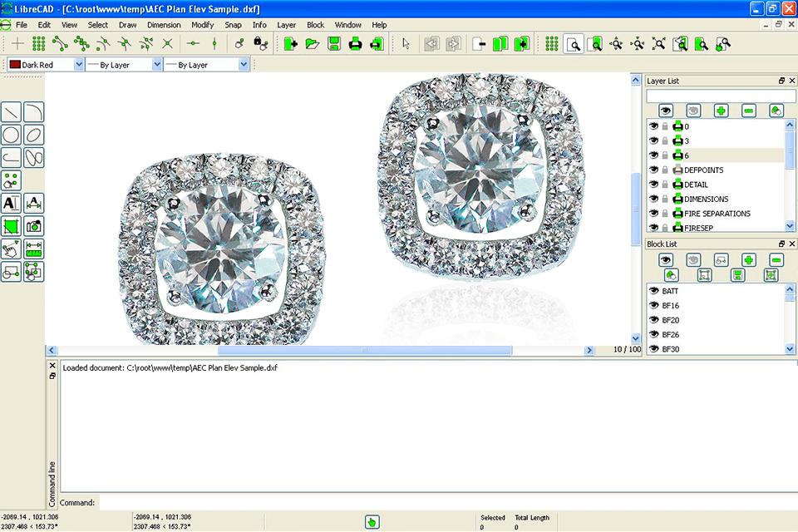This screenshot has height=532, width=798.
Task: Hide the BF16 block
Action: click(x=656, y=305)
